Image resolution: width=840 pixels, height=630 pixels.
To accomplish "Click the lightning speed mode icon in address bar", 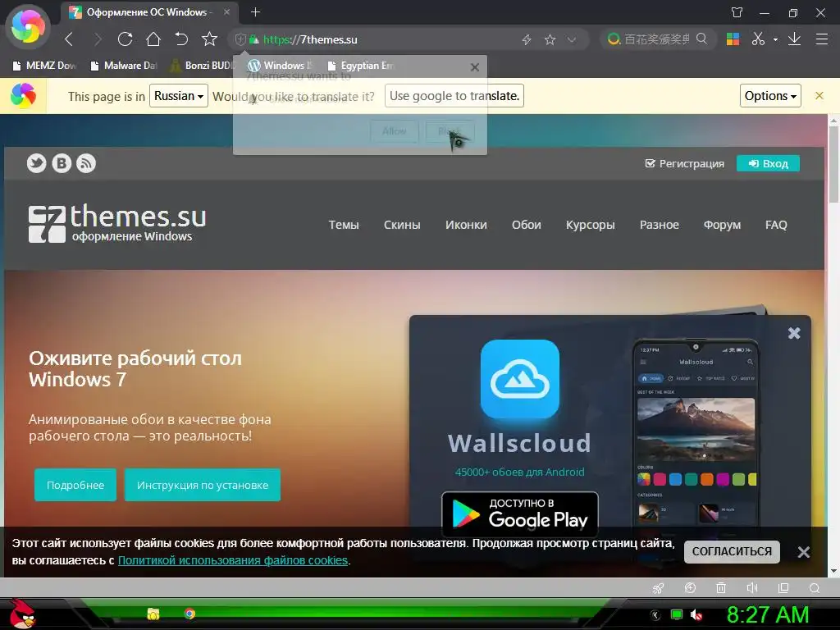I will 527,39.
